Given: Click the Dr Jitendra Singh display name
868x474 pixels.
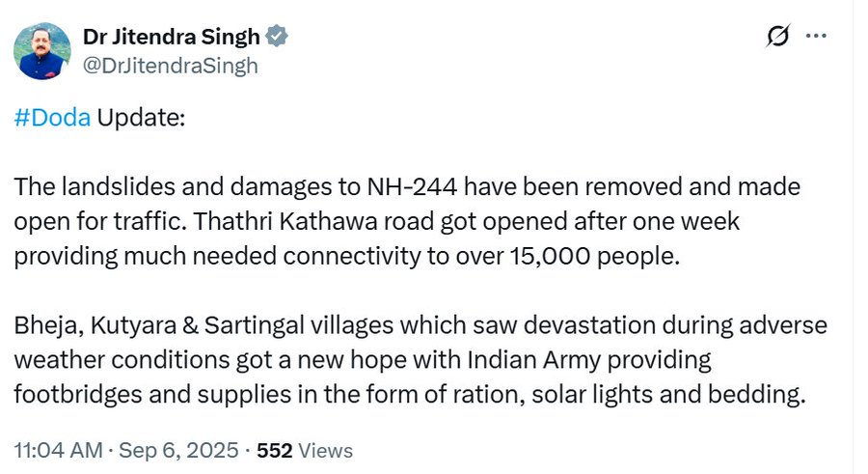Looking at the screenshot, I should click(172, 37).
